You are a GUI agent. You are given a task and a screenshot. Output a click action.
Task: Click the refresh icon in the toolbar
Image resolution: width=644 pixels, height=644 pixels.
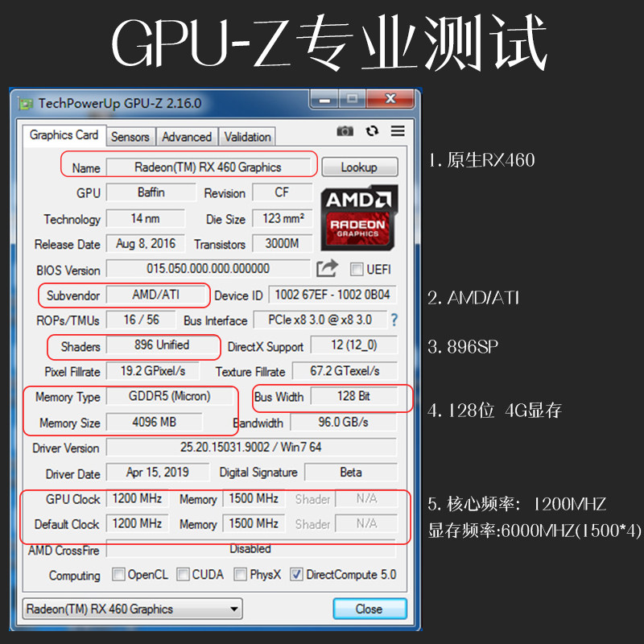coord(371,131)
